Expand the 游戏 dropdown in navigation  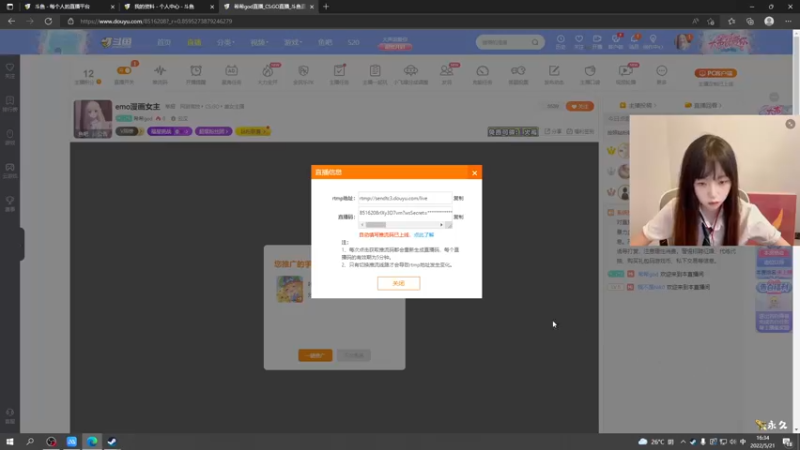point(293,42)
